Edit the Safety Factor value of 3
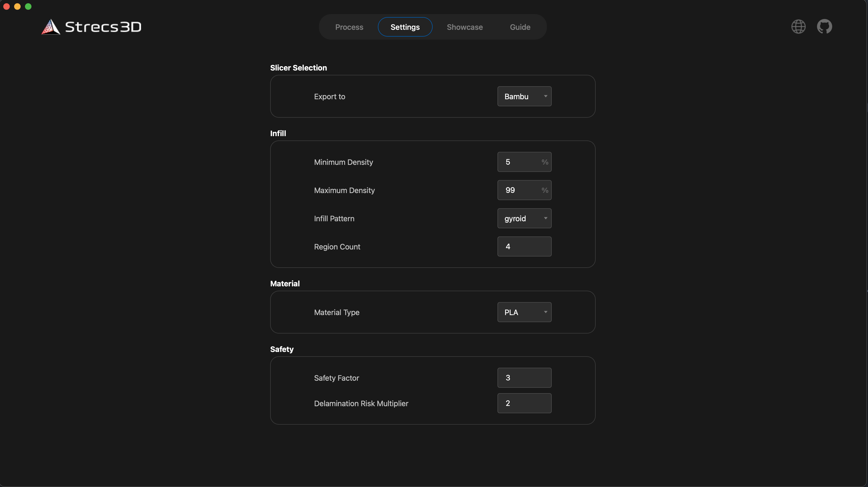Image resolution: width=868 pixels, height=487 pixels. click(x=524, y=377)
